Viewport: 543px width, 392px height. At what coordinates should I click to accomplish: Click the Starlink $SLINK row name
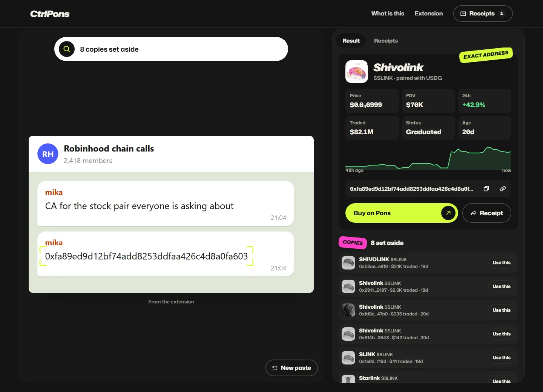pyautogui.click(x=378, y=378)
